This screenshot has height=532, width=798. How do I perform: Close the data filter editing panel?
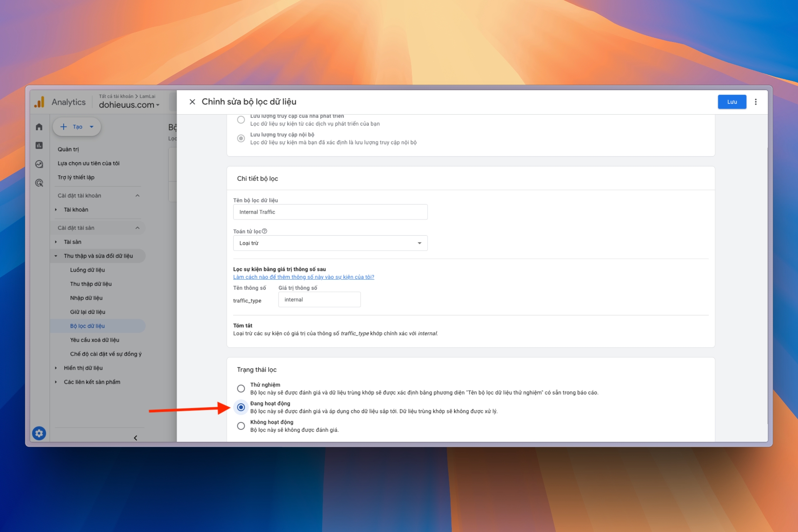coord(192,102)
